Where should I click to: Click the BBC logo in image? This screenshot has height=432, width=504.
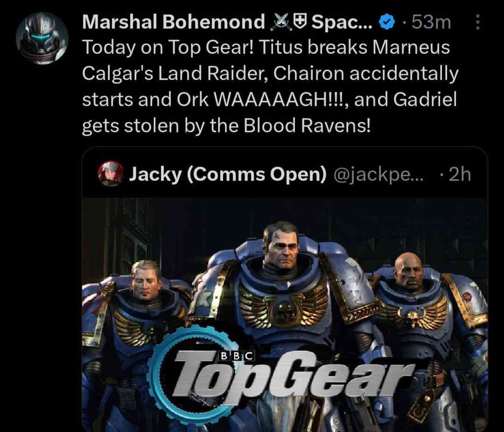[237, 356]
